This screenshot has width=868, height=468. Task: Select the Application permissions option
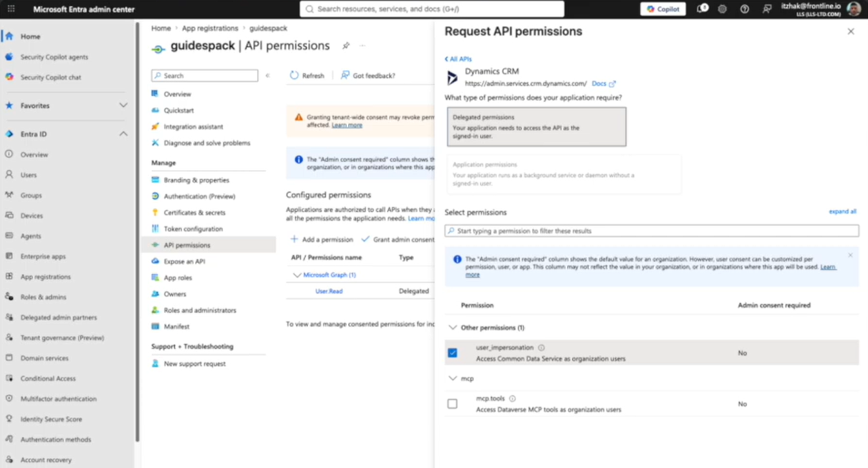(564, 174)
